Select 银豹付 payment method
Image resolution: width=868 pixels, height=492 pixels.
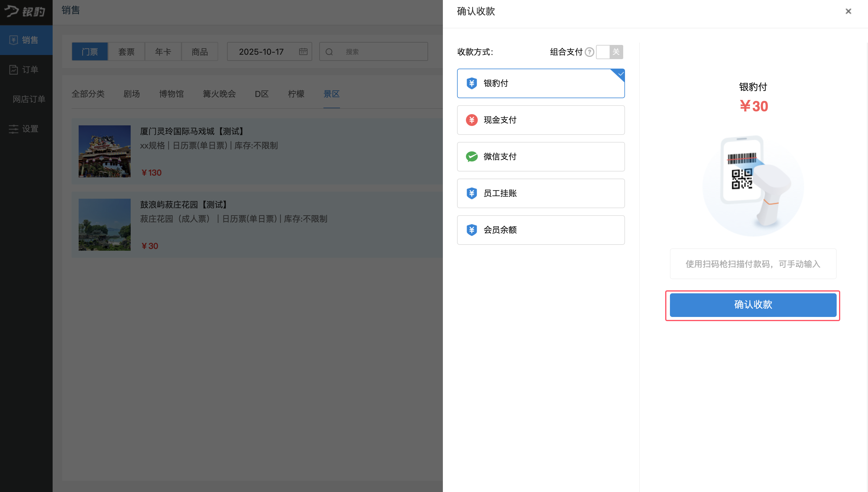pyautogui.click(x=540, y=83)
